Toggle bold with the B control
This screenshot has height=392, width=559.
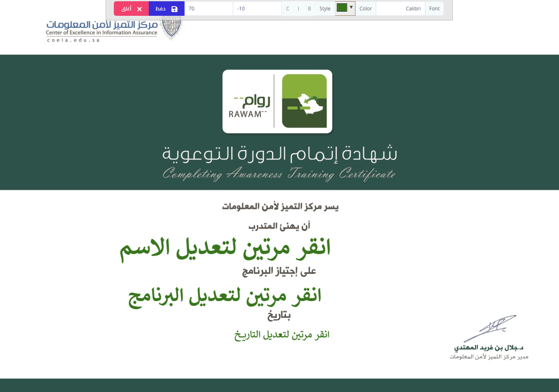(x=309, y=8)
